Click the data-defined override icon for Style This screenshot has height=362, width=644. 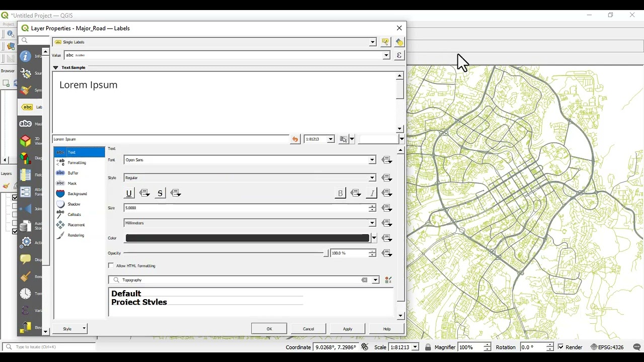[387, 178]
